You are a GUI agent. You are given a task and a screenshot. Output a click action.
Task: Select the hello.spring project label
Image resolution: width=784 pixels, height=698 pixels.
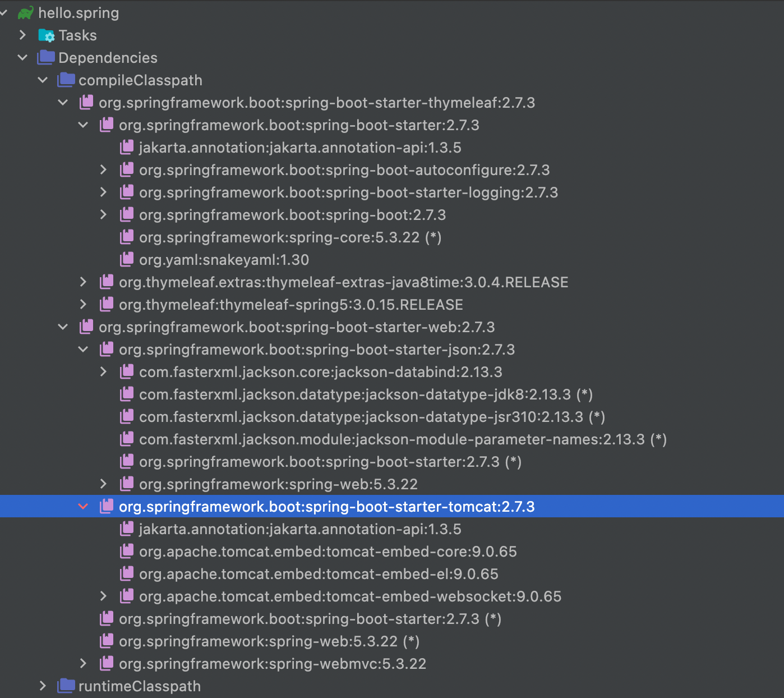click(x=79, y=13)
